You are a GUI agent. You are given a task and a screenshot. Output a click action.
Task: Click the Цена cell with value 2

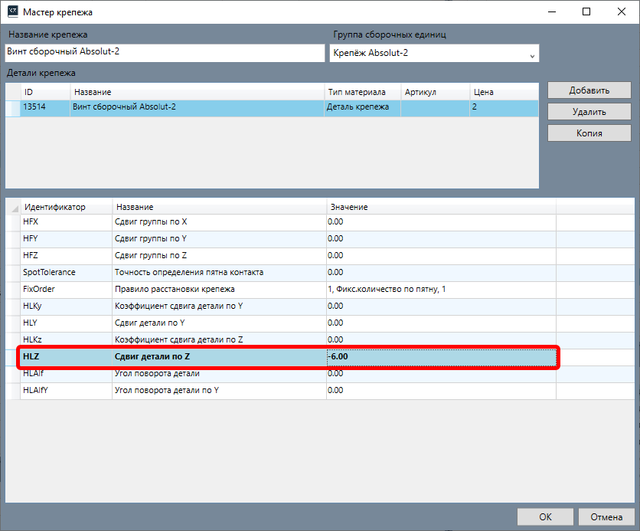coord(504,107)
